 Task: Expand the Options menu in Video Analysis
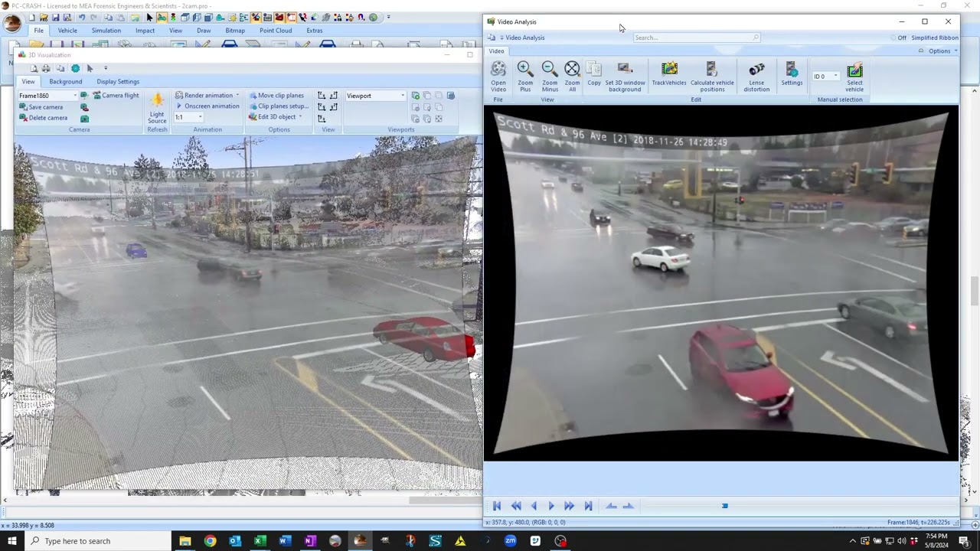pos(942,51)
